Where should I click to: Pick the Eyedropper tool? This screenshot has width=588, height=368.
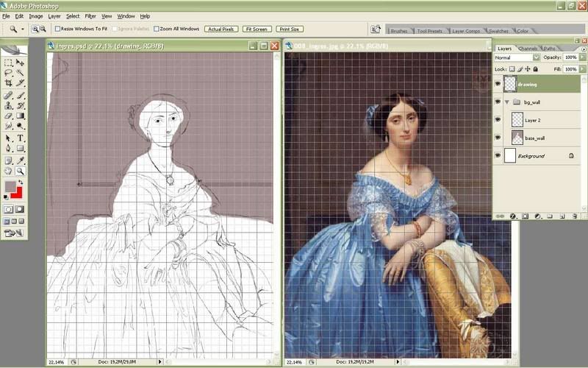tap(21, 160)
